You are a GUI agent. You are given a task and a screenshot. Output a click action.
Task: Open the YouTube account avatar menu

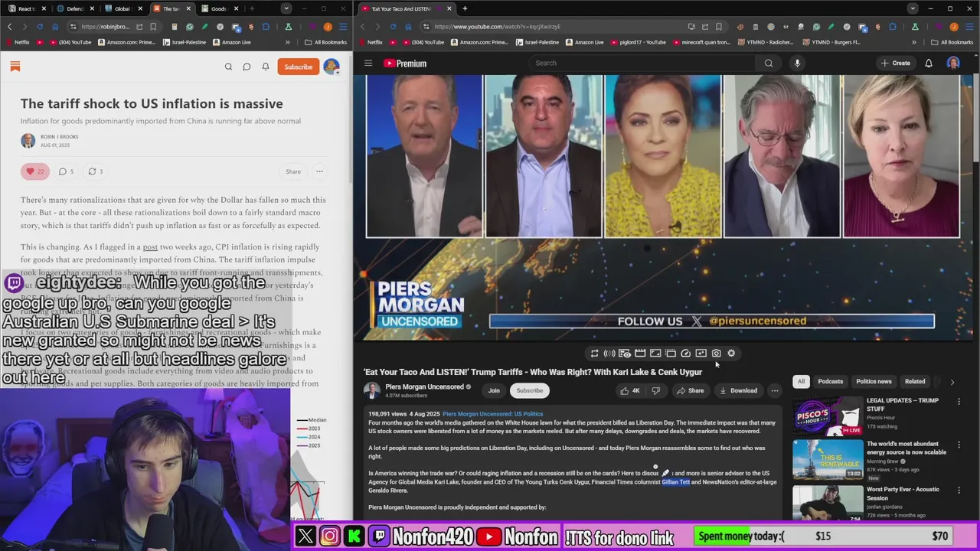[x=953, y=64]
